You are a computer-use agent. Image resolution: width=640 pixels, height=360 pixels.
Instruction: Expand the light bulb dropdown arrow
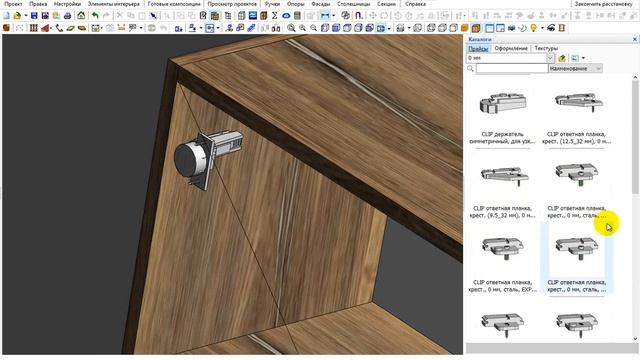(542, 28)
